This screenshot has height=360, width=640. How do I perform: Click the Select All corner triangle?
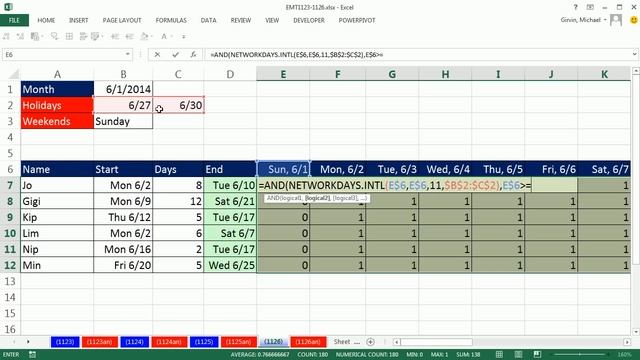(14, 74)
